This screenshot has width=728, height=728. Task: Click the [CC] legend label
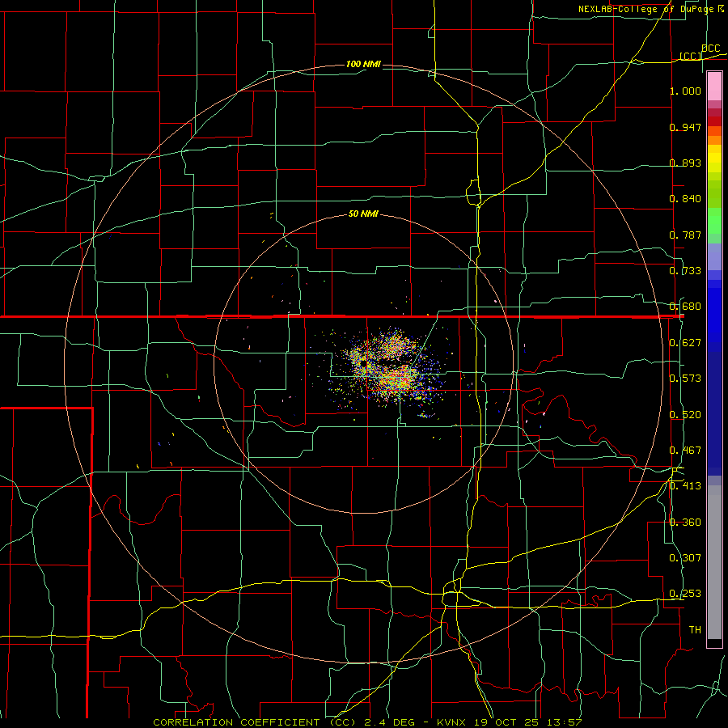coord(691,56)
